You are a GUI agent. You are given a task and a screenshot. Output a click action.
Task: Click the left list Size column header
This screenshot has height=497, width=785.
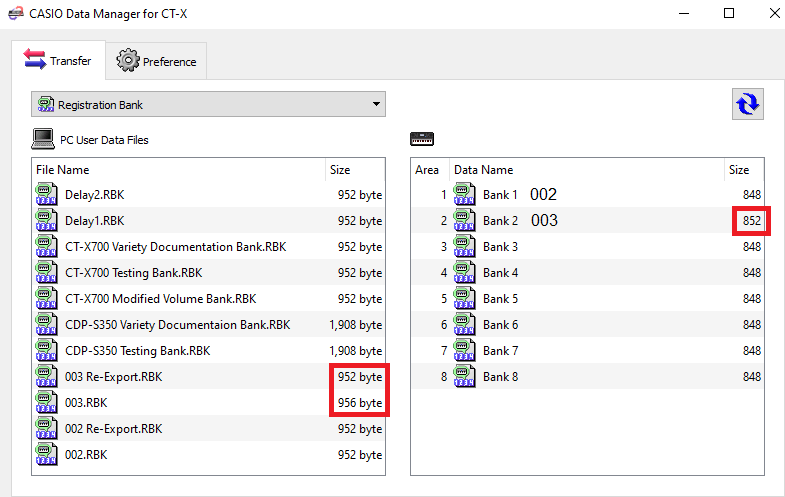[355, 170]
